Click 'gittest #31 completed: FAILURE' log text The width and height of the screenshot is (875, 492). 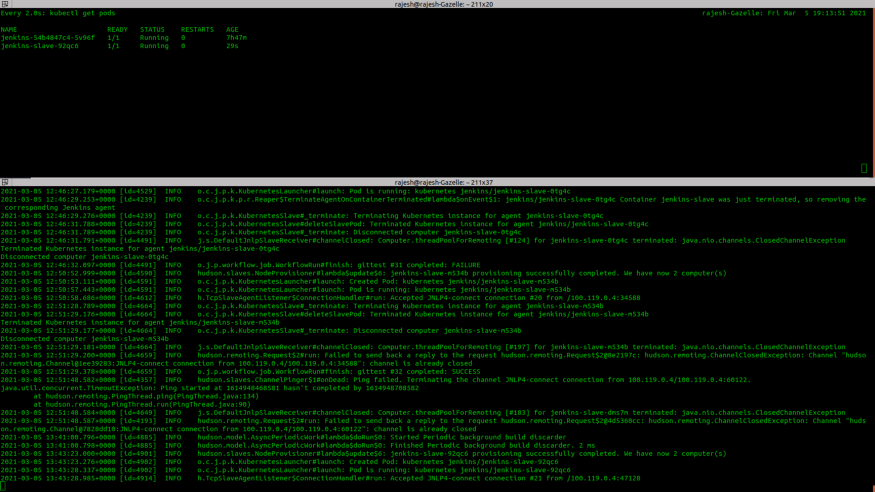(419, 265)
